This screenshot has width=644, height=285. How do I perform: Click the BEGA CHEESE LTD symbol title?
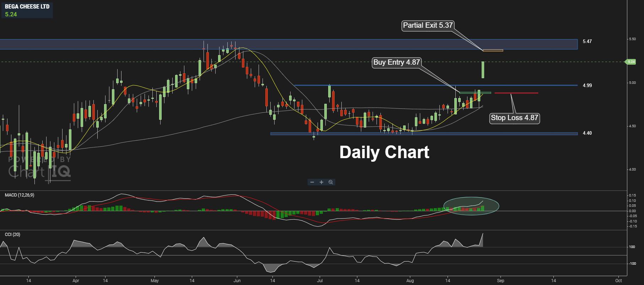tap(27, 6)
